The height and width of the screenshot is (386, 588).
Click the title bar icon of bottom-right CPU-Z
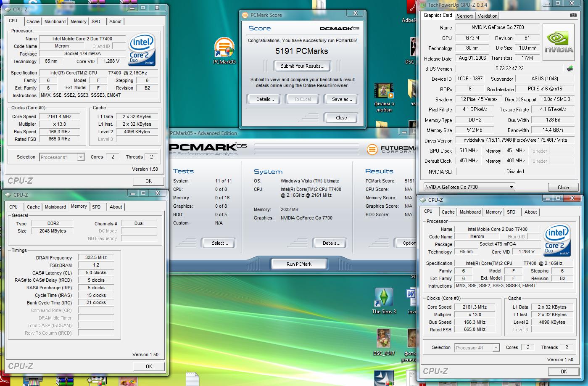click(x=423, y=200)
